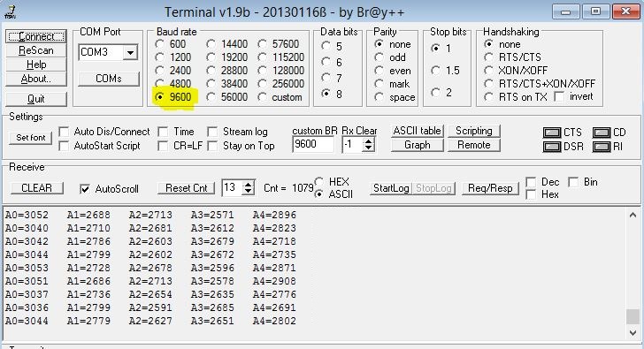Toggle the DSR indicator light

pyautogui.click(x=552, y=147)
